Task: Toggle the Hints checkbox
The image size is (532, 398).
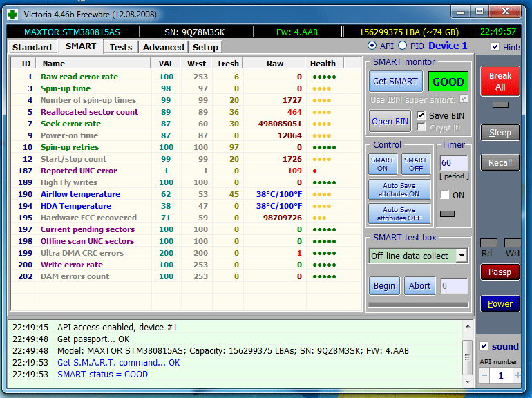Action: (x=495, y=47)
